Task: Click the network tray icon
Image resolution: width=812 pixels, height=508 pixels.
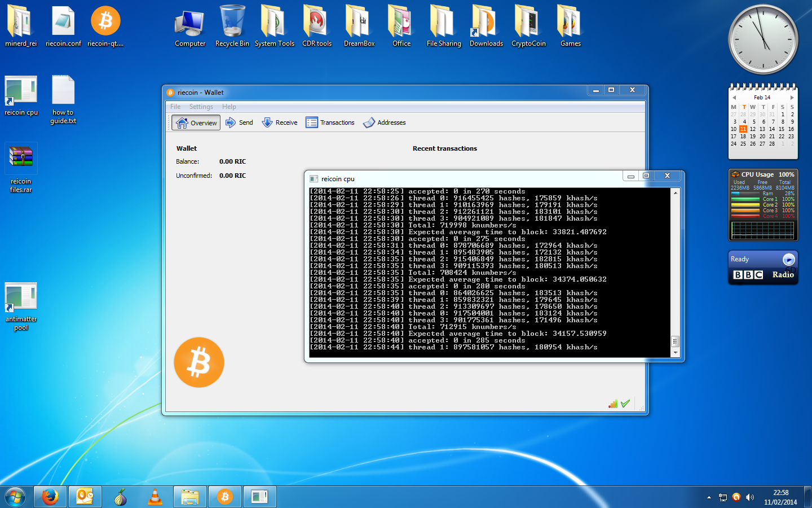Action: click(x=722, y=497)
